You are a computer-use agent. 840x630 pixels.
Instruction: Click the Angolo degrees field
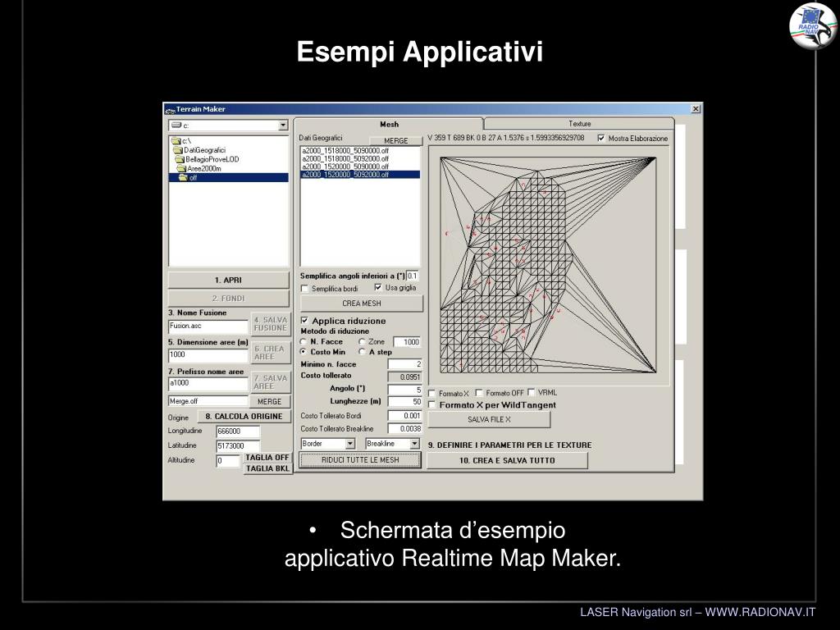pos(404,390)
